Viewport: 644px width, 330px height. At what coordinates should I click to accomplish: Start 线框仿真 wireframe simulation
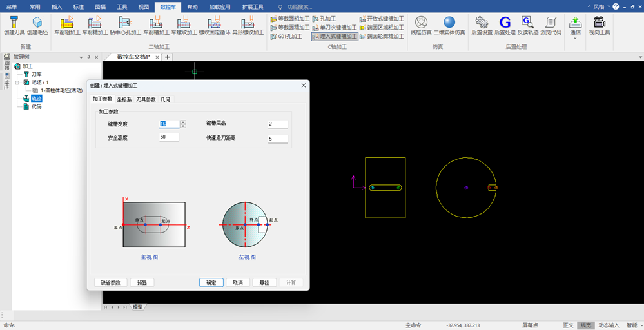coord(421,22)
